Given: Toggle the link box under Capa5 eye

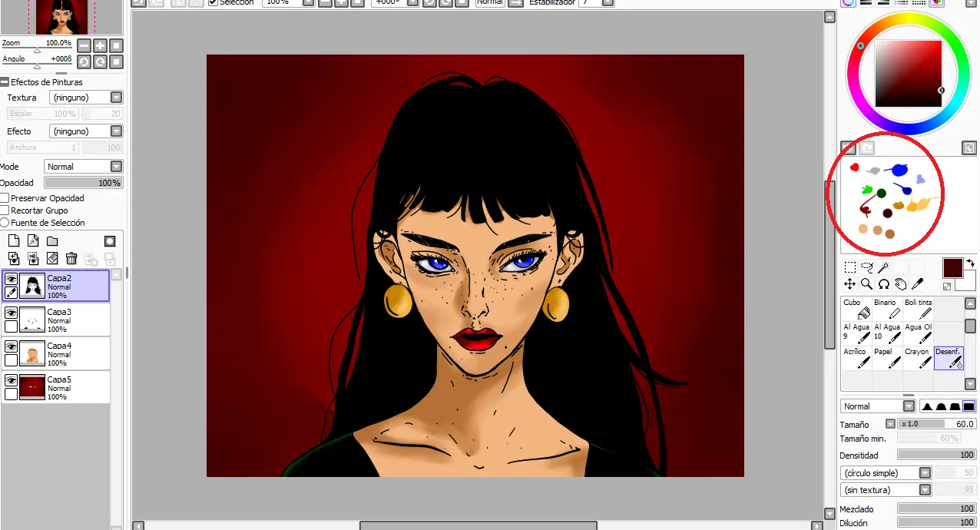Looking at the screenshot, I should 12,394.
